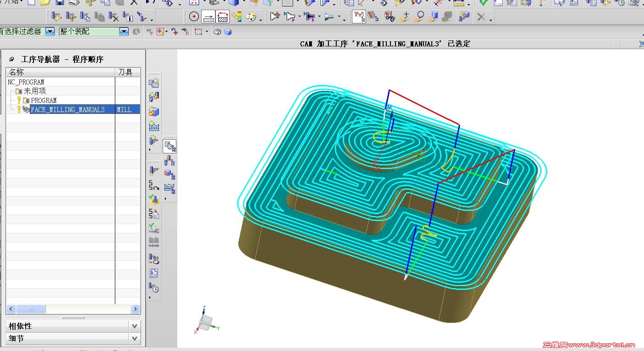
Task: Click the Print icon
Action: [74, 2]
